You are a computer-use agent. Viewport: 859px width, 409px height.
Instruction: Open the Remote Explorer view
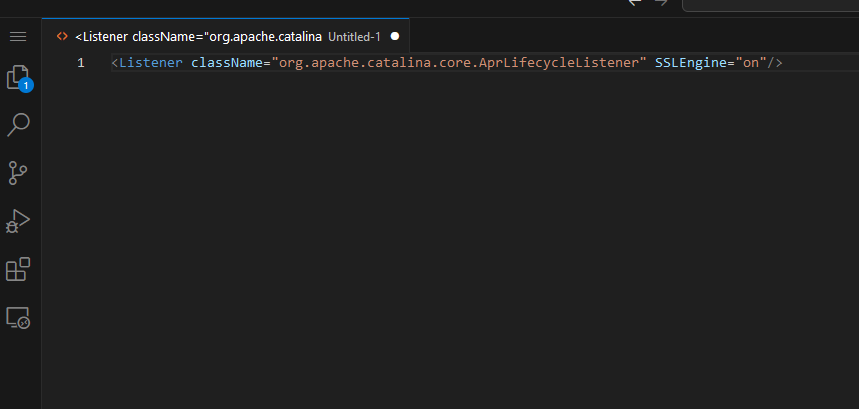point(18,318)
